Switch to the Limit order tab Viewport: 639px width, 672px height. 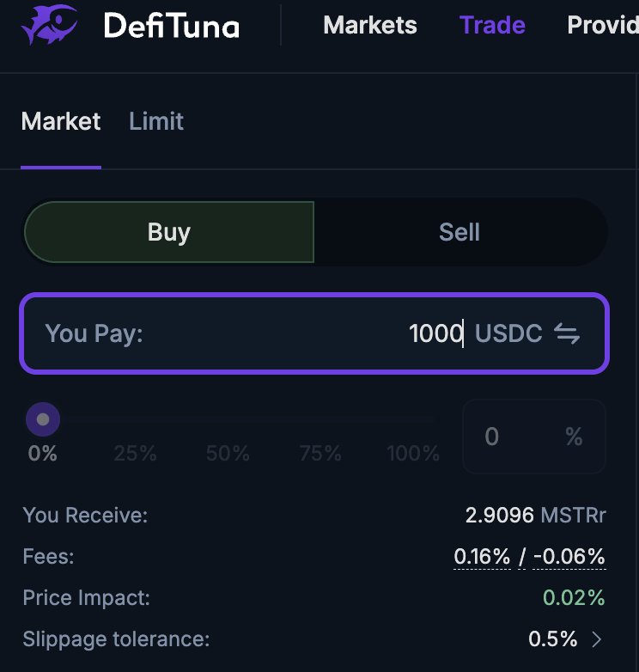(156, 121)
